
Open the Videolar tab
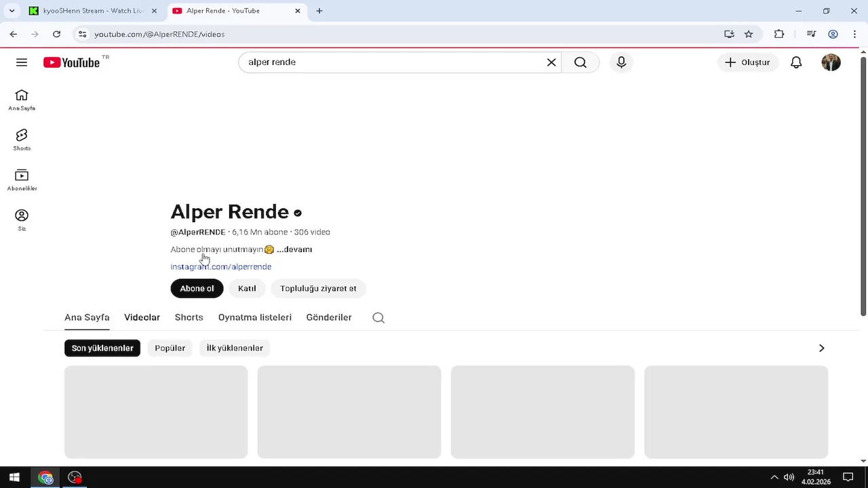coord(142,317)
